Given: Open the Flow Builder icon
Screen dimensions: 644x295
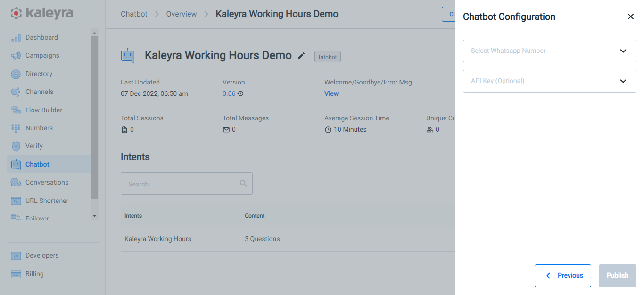Looking at the screenshot, I should point(16,110).
